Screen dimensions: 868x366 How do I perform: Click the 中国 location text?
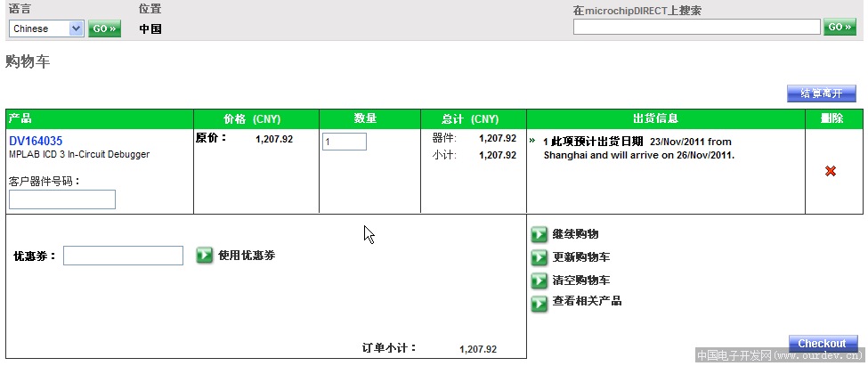coord(150,28)
